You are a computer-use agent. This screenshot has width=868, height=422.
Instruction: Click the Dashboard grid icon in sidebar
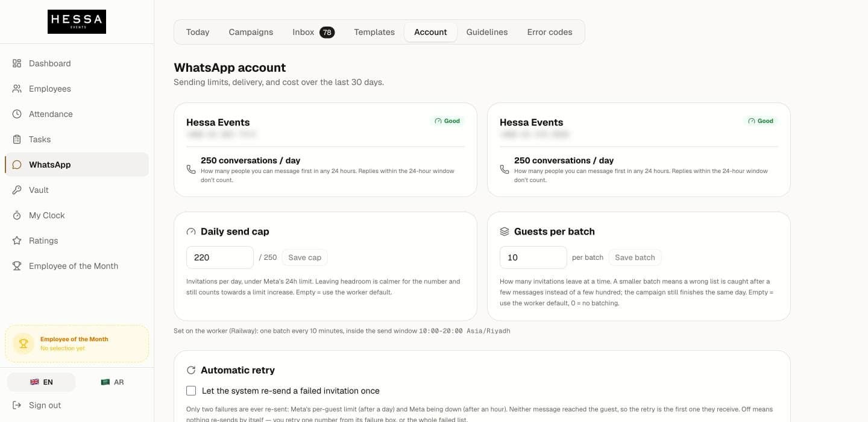(17, 63)
